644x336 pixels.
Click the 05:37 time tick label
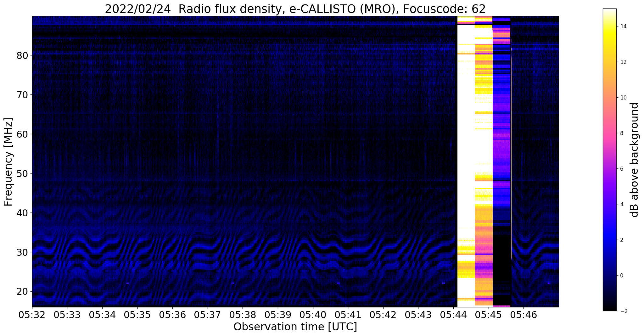pos(208,314)
